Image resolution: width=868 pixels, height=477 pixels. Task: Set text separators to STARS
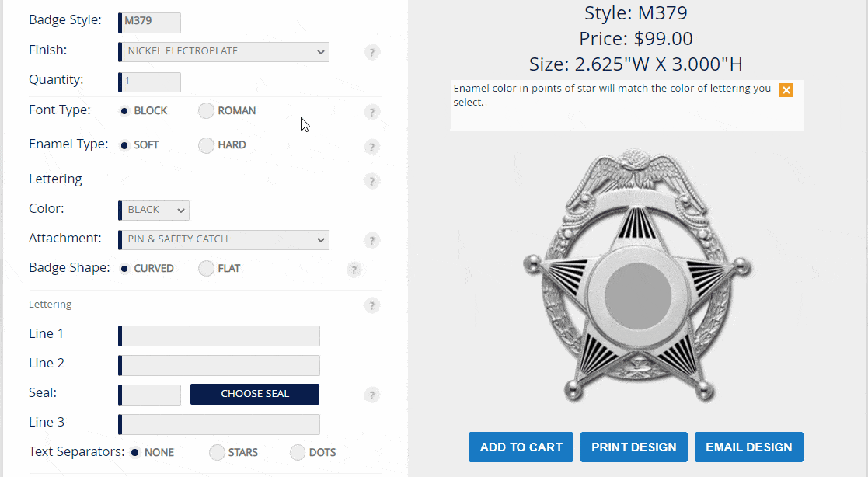pos(217,453)
